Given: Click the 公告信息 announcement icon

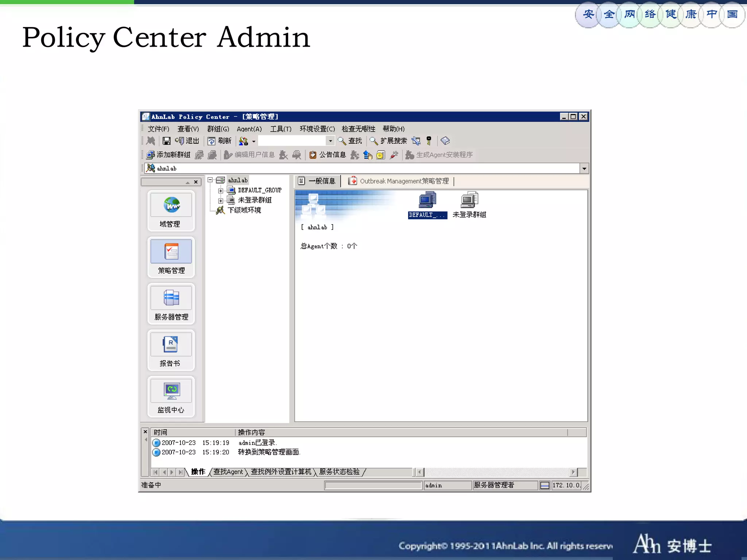Looking at the screenshot, I should point(313,155).
